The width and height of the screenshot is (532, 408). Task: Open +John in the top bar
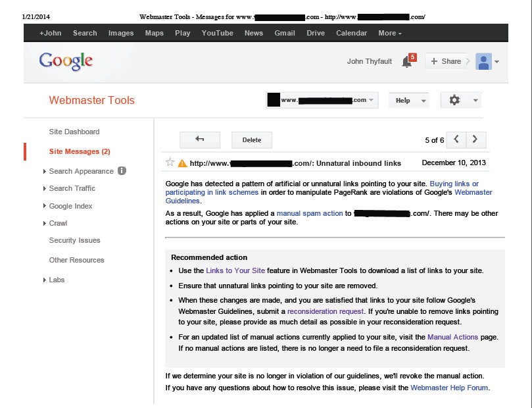[50, 34]
